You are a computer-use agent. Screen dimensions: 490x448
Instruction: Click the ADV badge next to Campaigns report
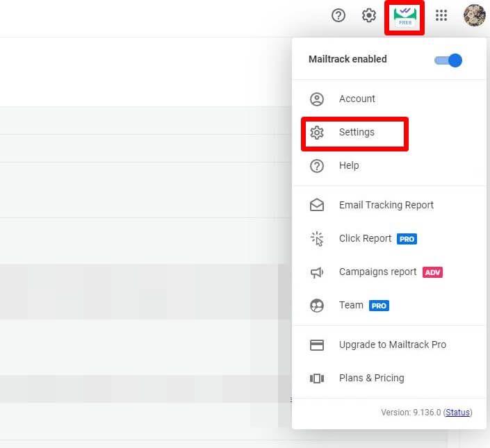tap(432, 272)
